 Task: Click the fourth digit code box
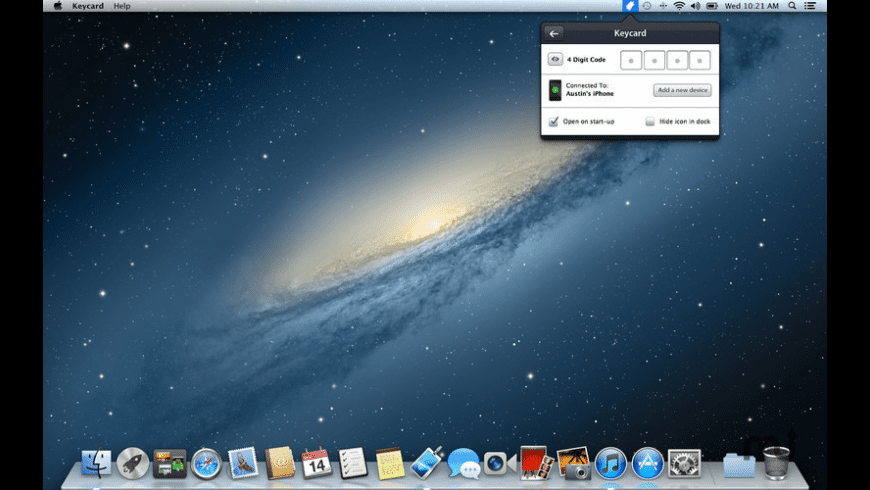click(700, 61)
